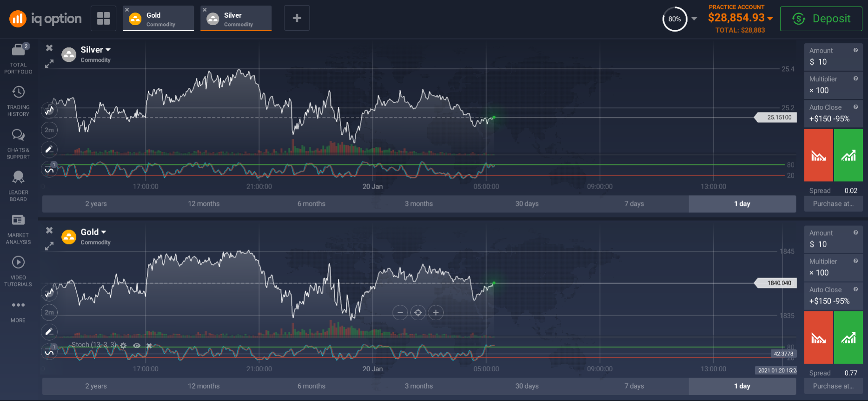Viewport: 868px width, 401px height.
Task: Buy Gold with green up button
Action: click(x=848, y=338)
